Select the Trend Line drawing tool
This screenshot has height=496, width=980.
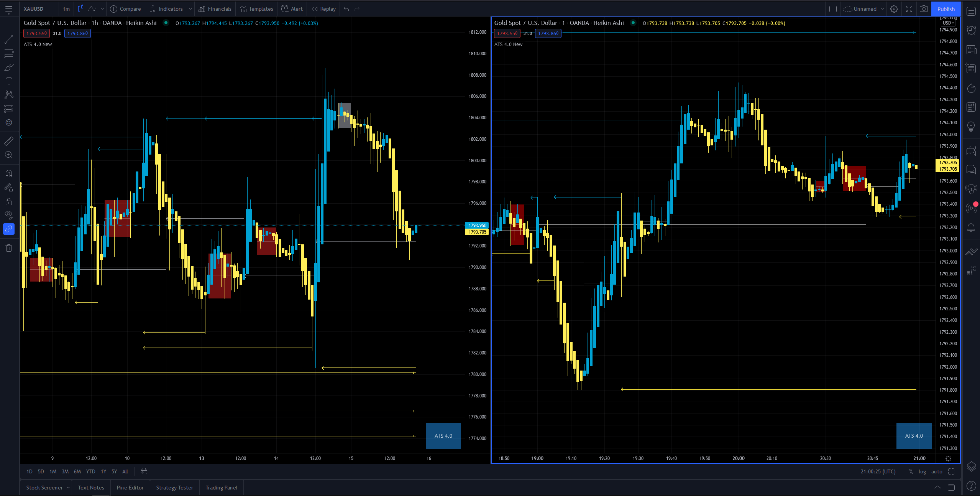(x=8, y=40)
